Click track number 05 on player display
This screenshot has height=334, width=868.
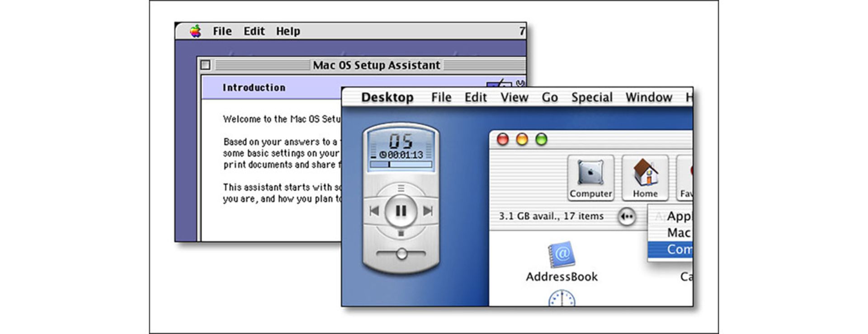tap(401, 141)
